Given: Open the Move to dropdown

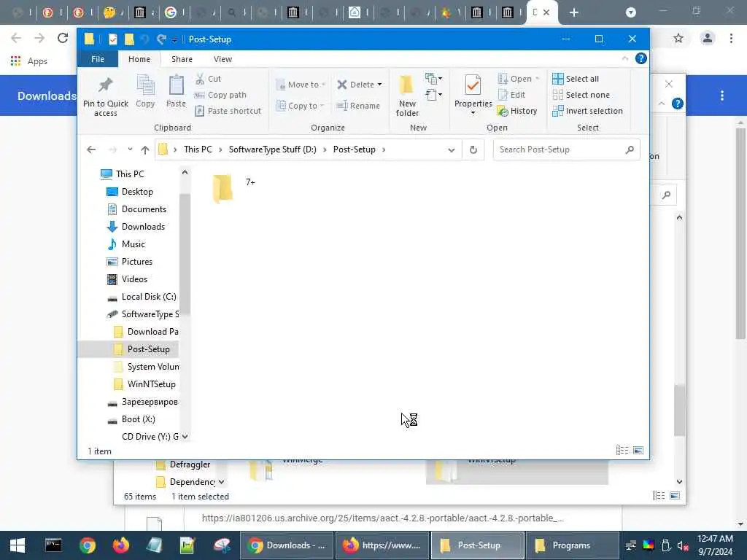Looking at the screenshot, I should coord(301,85).
